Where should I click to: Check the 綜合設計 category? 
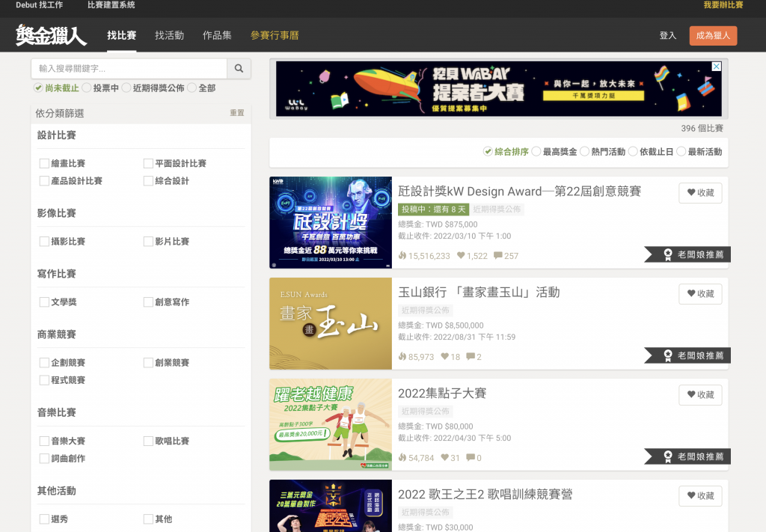[149, 181]
